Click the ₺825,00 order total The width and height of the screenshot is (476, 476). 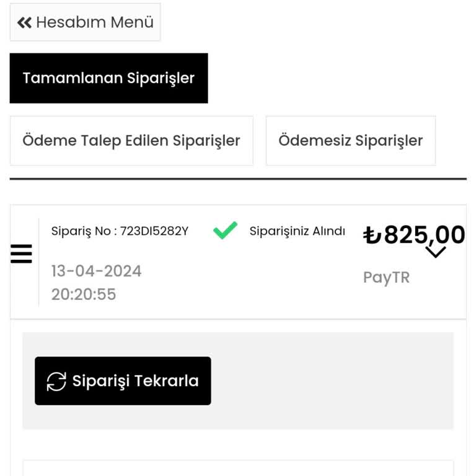tap(414, 235)
